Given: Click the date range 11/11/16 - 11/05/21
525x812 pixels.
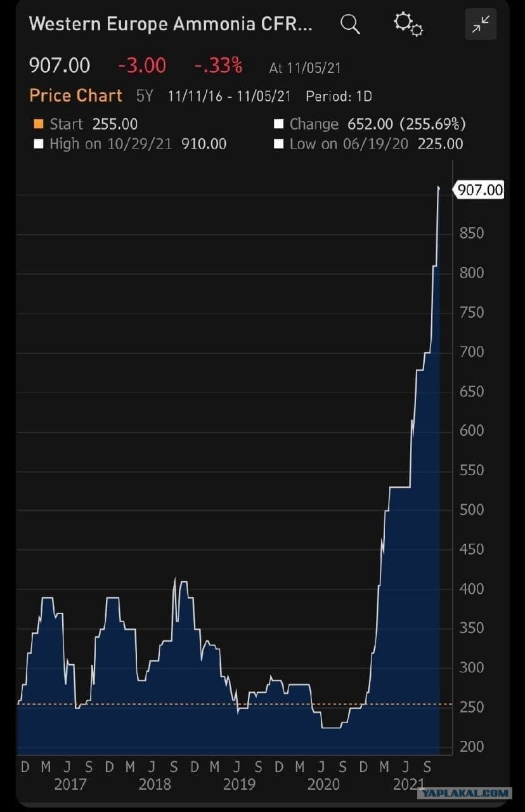Looking at the screenshot, I should click(x=229, y=96).
